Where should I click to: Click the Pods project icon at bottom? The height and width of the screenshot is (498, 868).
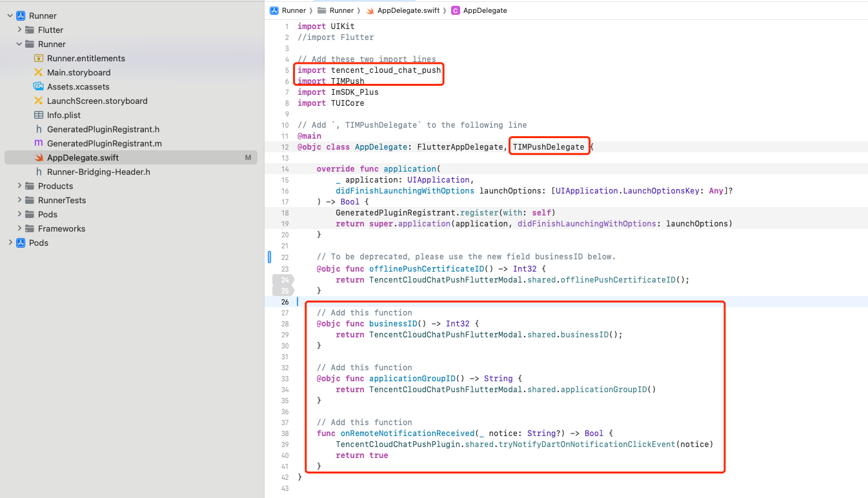[21, 243]
